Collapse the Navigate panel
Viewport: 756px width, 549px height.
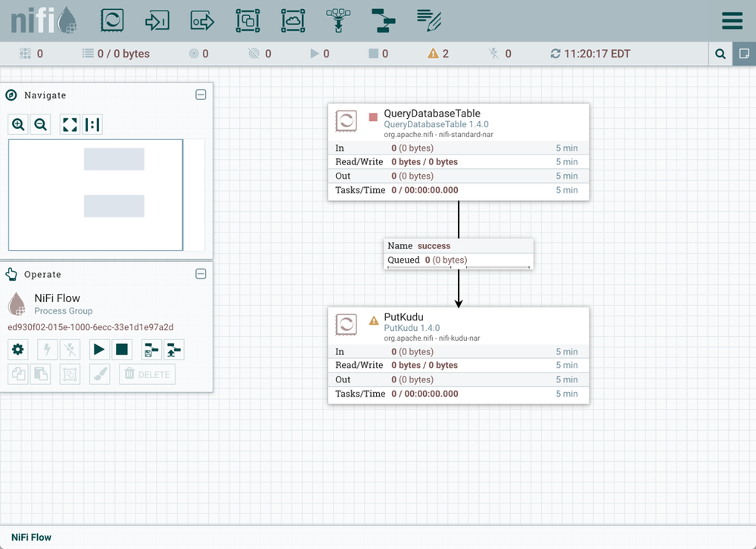point(201,95)
